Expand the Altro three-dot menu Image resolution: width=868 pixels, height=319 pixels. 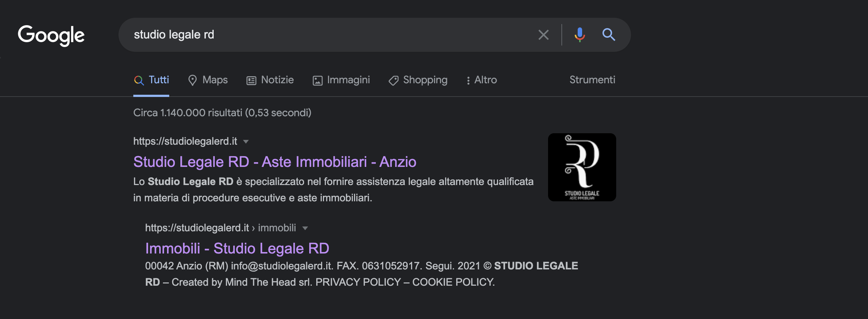(x=481, y=80)
